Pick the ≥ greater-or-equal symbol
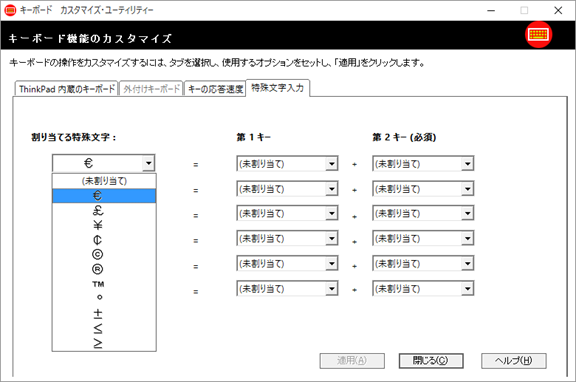 (104, 343)
